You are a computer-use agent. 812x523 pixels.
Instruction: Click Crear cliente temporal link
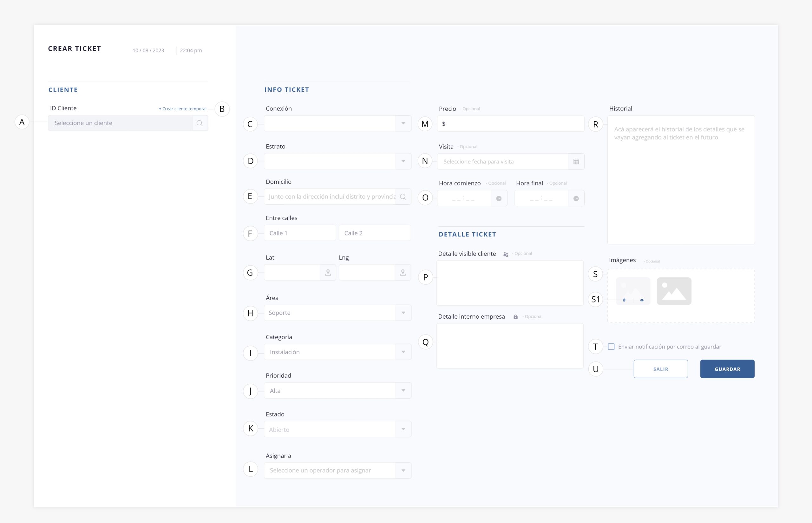183,109
